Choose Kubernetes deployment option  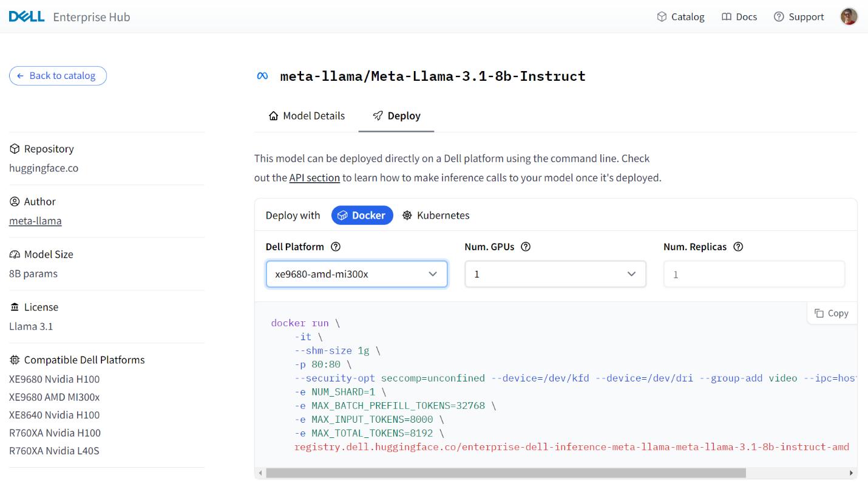click(x=436, y=215)
